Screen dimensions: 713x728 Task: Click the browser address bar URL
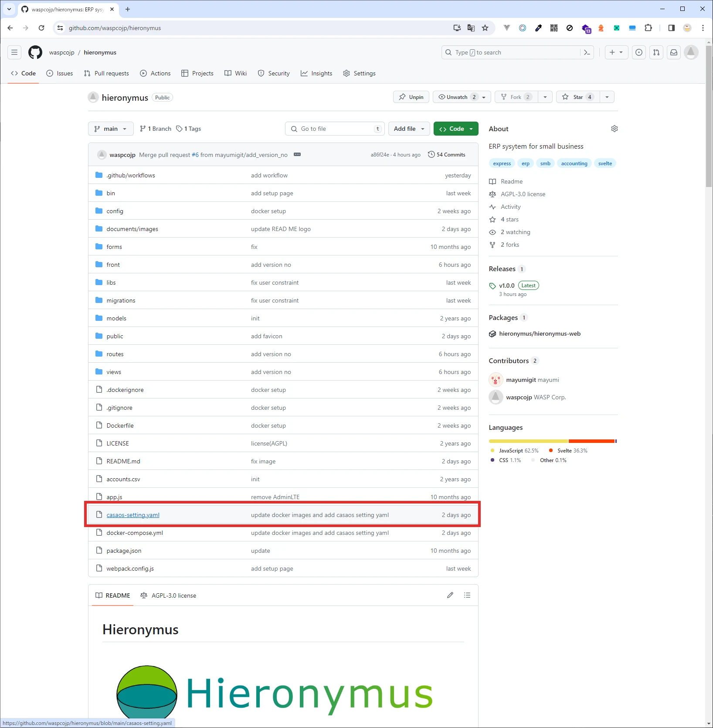click(115, 28)
